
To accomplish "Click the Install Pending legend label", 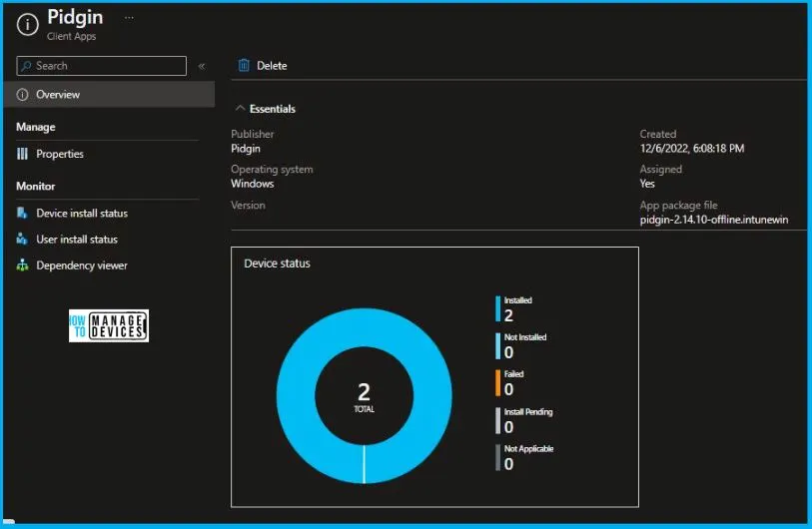I will coord(528,412).
